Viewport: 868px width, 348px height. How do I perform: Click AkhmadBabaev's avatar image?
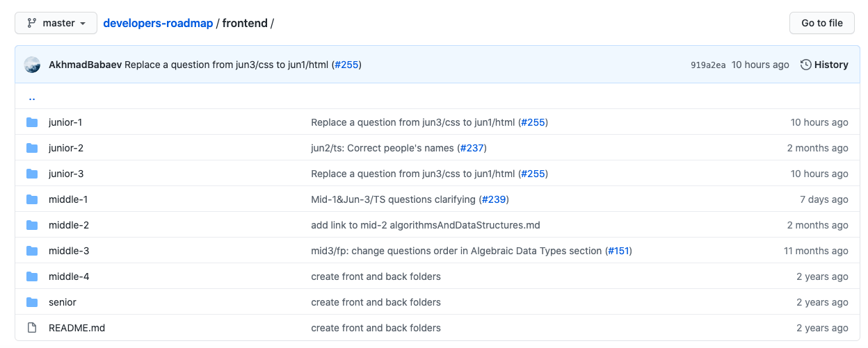click(x=32, y=65)
